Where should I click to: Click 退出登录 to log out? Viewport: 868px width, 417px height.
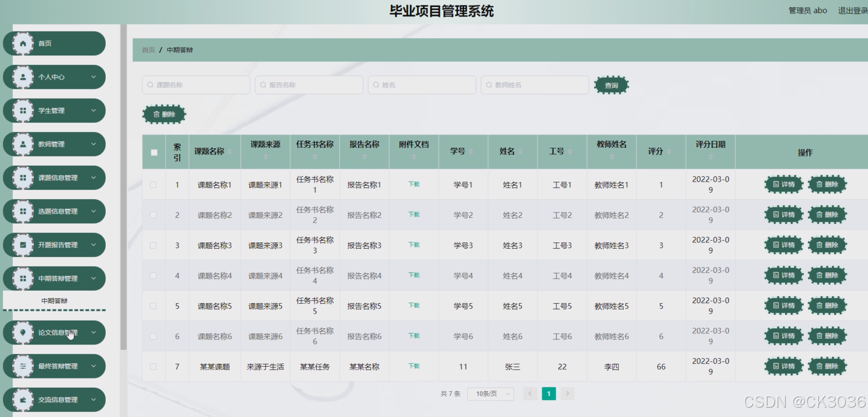853,11
